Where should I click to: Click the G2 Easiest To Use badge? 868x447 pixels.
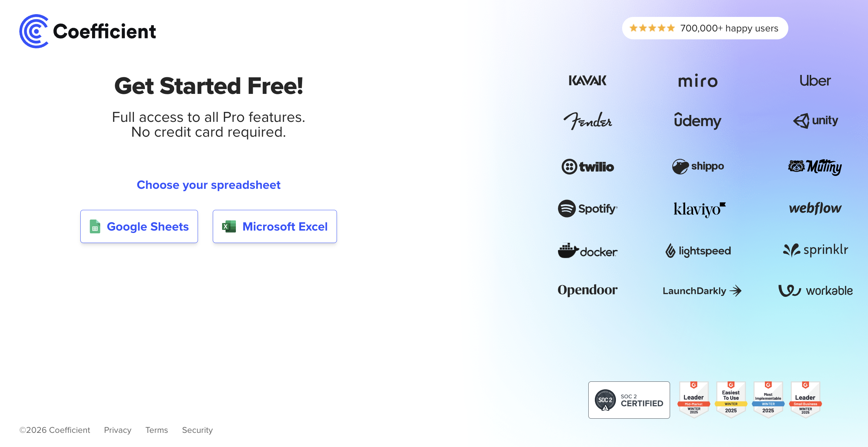tap(731, 400)
